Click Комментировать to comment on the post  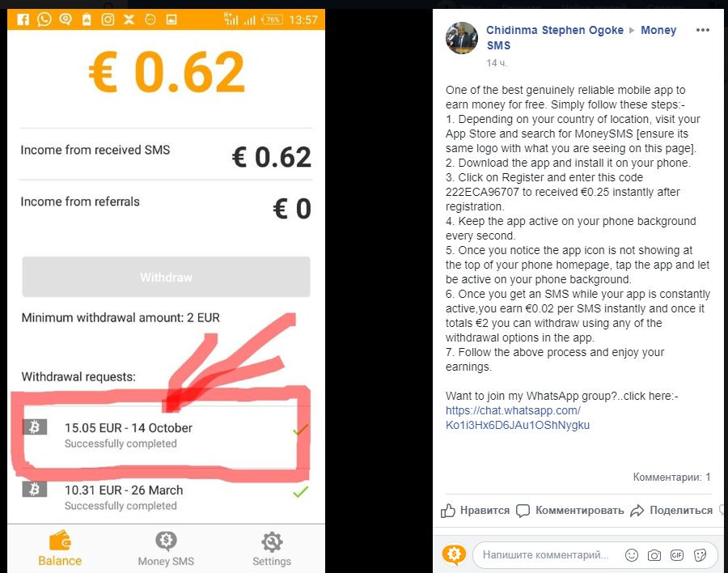pos(570,510)
